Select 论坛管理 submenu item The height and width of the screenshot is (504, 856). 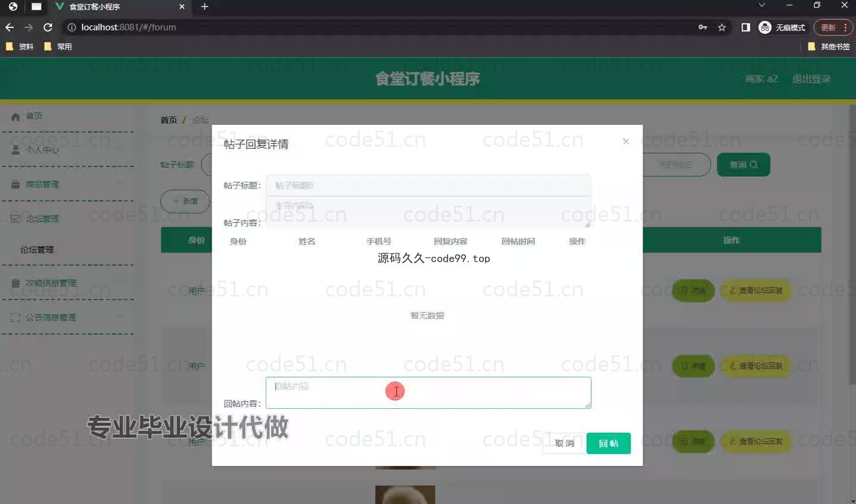point(37,250)
